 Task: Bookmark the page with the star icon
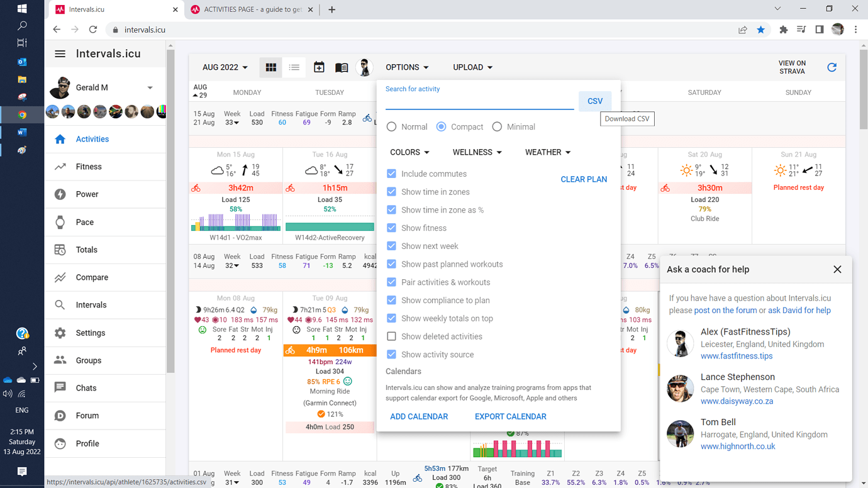(760, 30)
